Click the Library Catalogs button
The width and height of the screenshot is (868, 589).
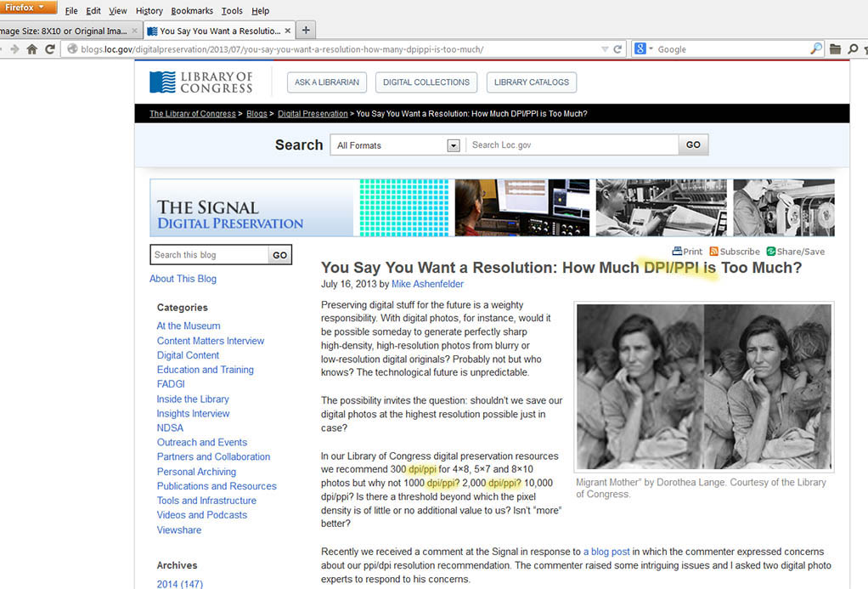[x=532, y=82]
